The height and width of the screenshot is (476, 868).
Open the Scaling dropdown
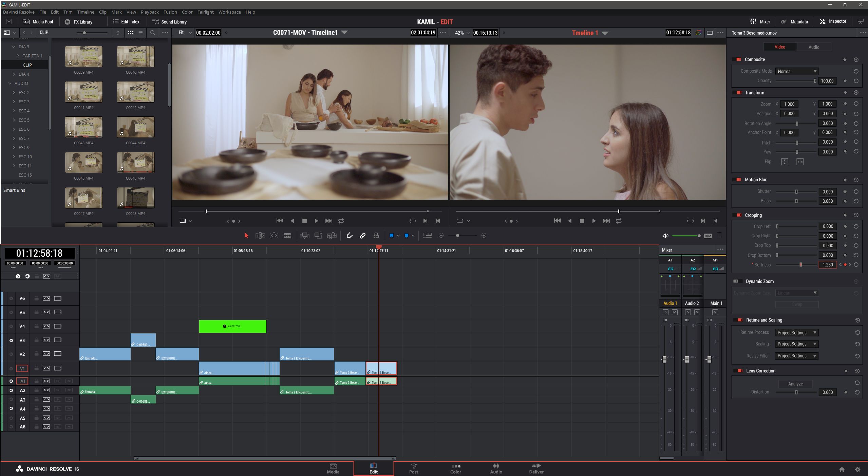(x=796, y=344)
